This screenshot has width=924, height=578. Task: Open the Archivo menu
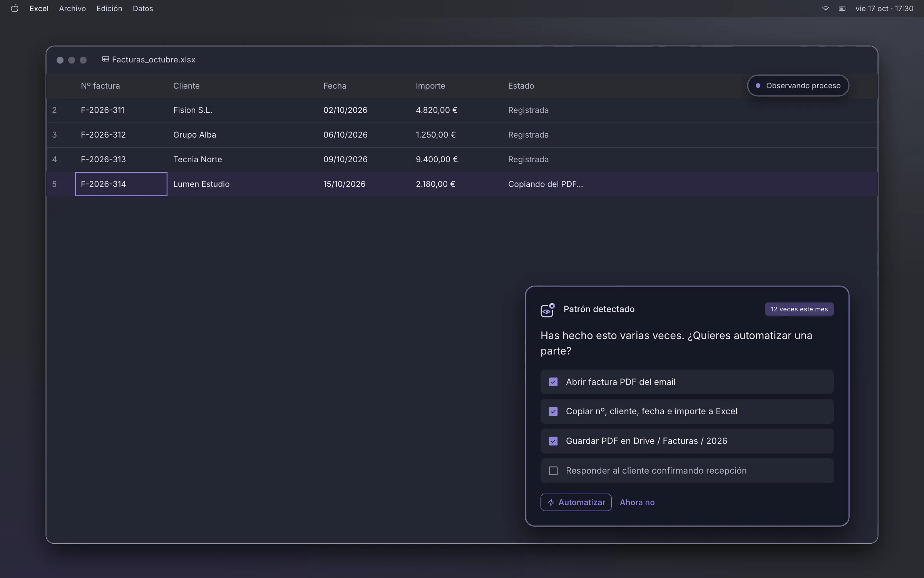pyautogui.click(x=72, y=8)
